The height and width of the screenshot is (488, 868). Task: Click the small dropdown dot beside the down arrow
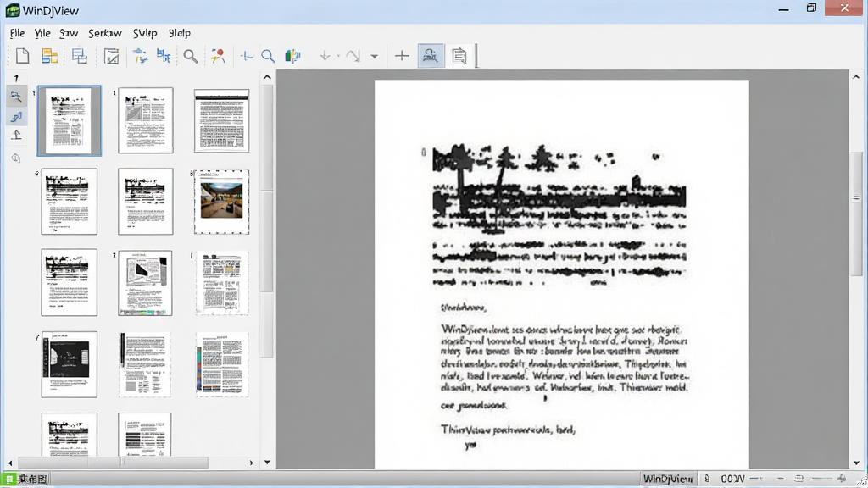click(338, 57)
